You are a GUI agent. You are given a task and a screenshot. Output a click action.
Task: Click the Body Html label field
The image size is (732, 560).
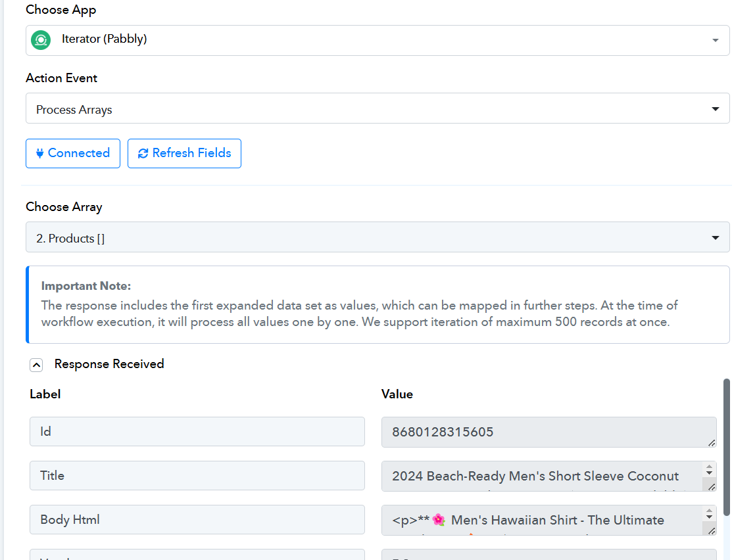[197, 520]
